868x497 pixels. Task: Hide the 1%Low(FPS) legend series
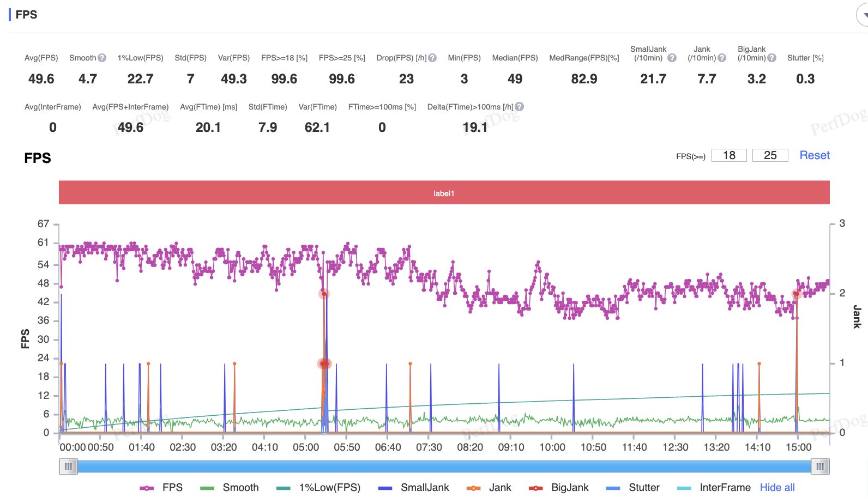point(318,488)
